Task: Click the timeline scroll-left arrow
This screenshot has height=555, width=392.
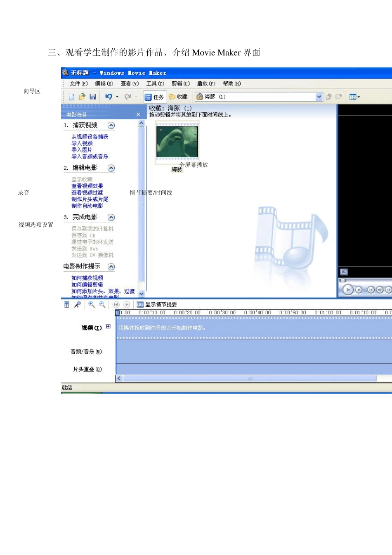Action: [119, 378]
